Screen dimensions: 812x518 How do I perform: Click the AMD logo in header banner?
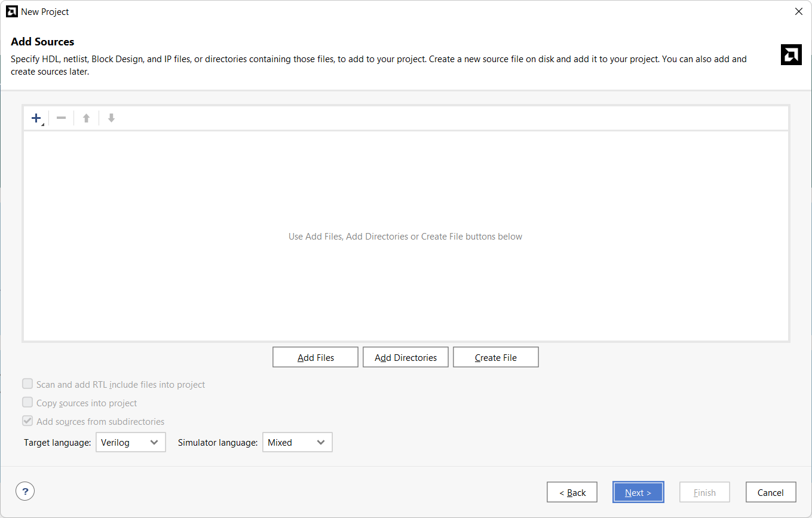tap(791, 55)
